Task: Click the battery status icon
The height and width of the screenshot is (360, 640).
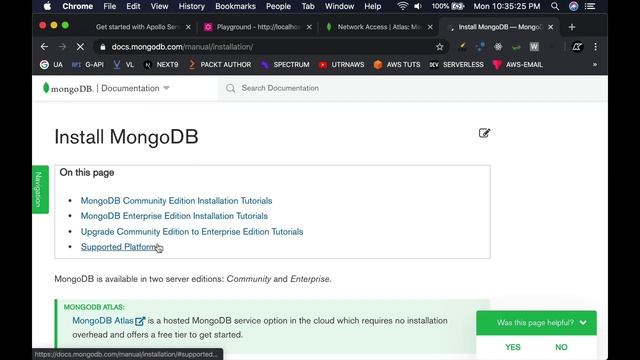Action: tap(458, 6)
